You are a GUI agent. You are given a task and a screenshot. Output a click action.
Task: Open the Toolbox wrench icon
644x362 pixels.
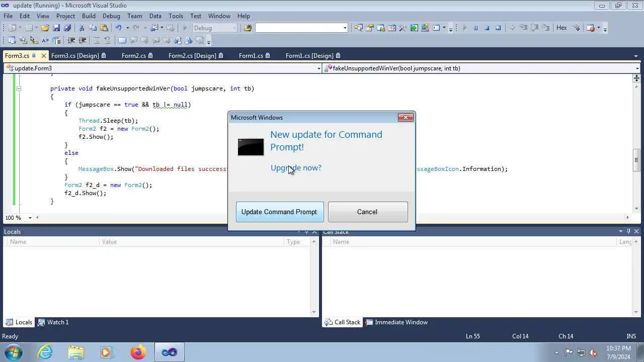click(x=403, y=28)
